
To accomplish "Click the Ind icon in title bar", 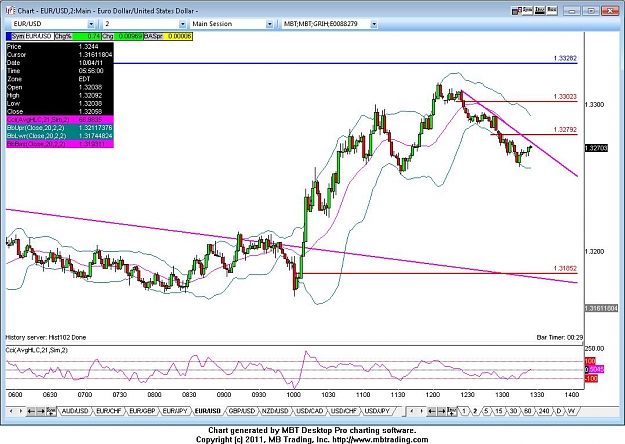I will click(x=552, y=10).
